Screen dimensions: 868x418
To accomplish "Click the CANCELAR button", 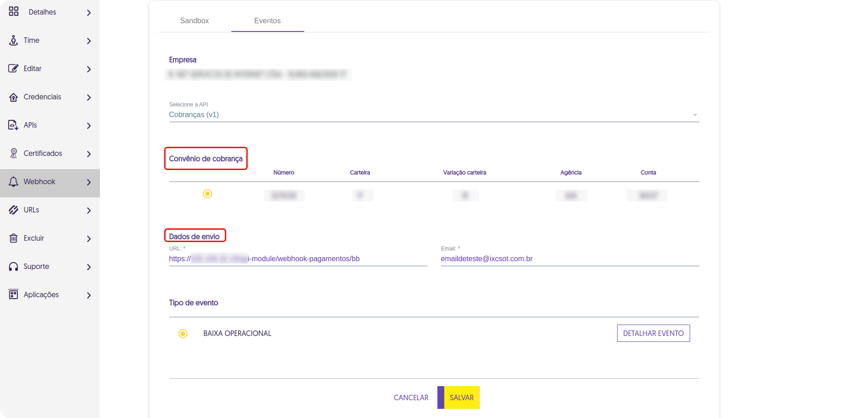I will [411, 397].
